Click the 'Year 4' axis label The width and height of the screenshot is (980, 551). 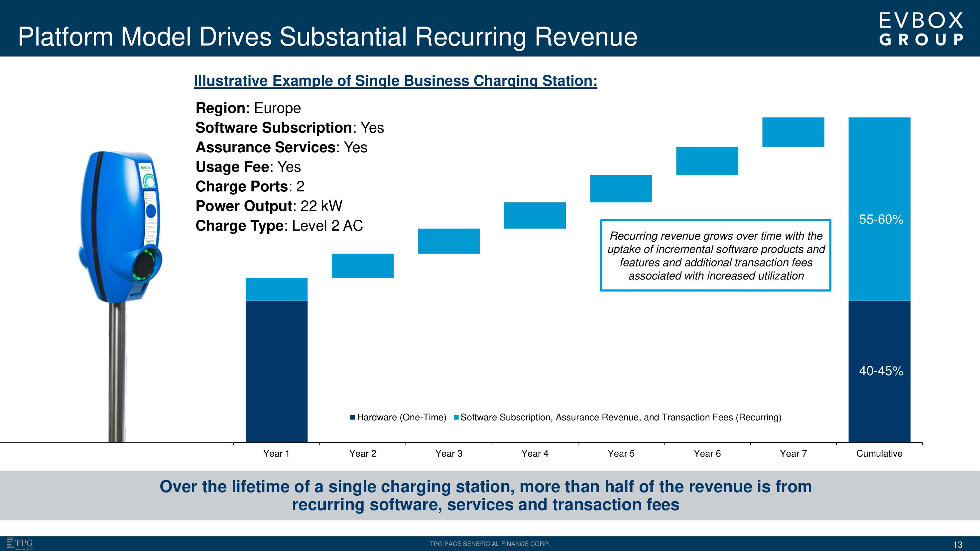pyautogui.click(x=535, y=454)
